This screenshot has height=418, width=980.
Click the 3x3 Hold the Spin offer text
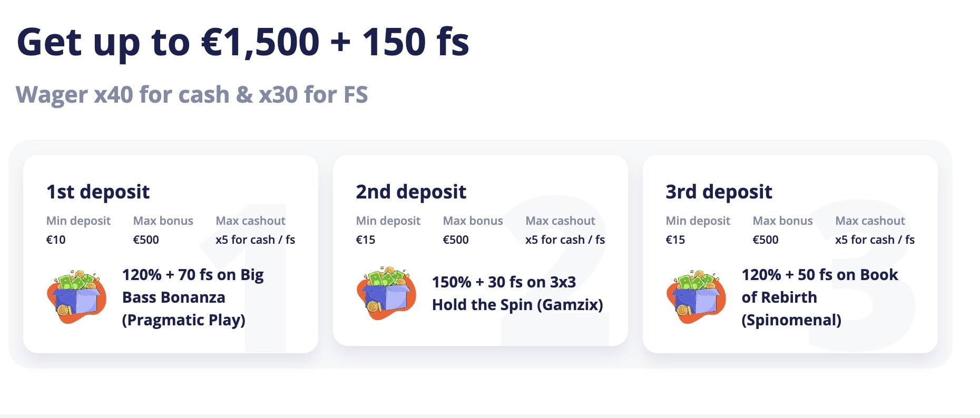click(x=517, y=293)
